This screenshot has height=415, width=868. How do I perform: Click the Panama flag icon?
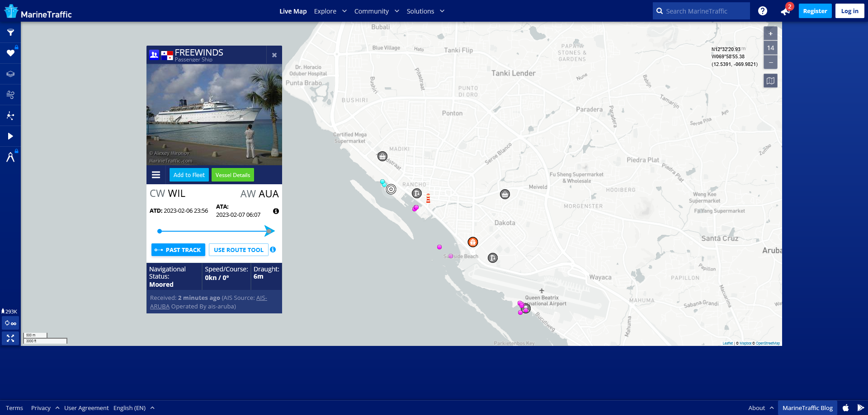[x=167, y=56]
